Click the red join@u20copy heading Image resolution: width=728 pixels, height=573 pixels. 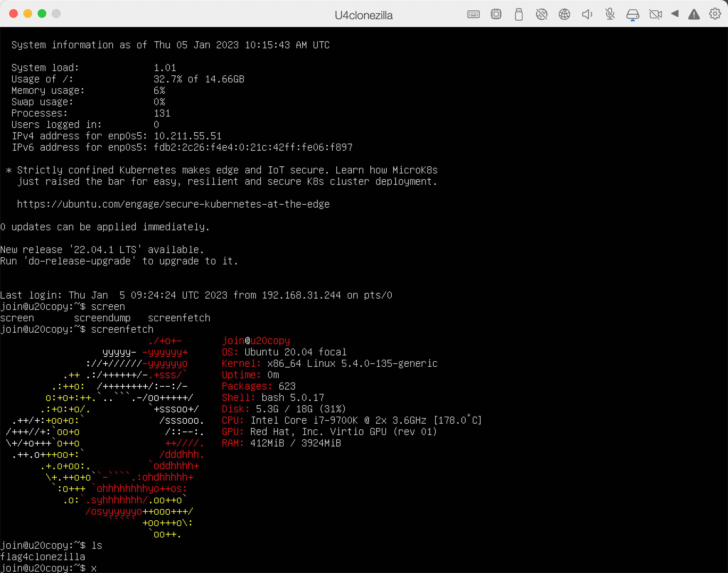click(256, 341)
